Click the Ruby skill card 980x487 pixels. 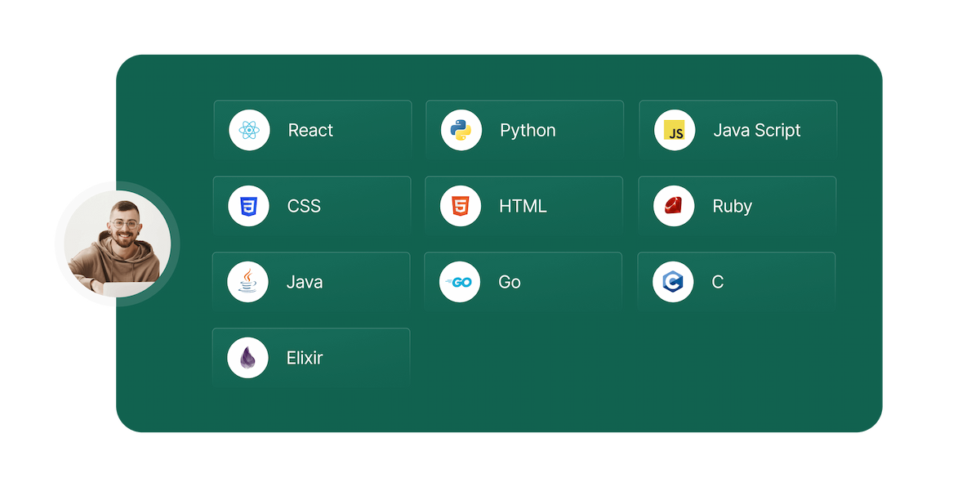click(x=751, y=205)
